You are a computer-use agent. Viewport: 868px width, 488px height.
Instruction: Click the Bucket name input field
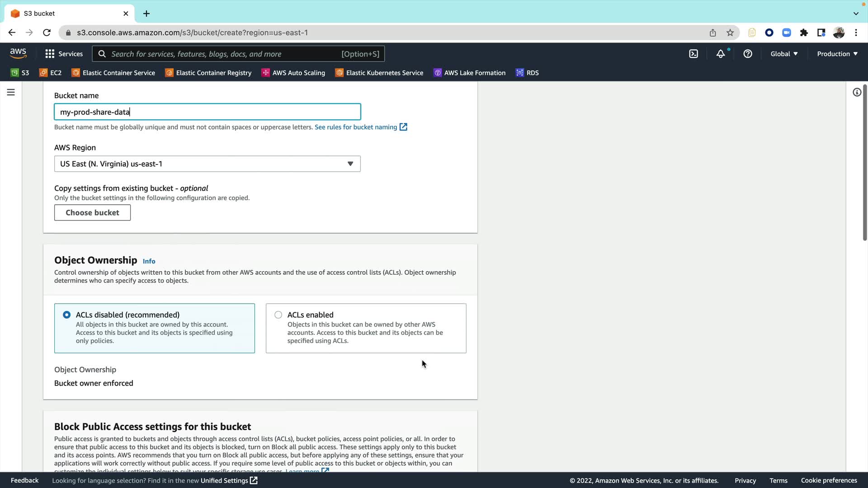(207, 112)
